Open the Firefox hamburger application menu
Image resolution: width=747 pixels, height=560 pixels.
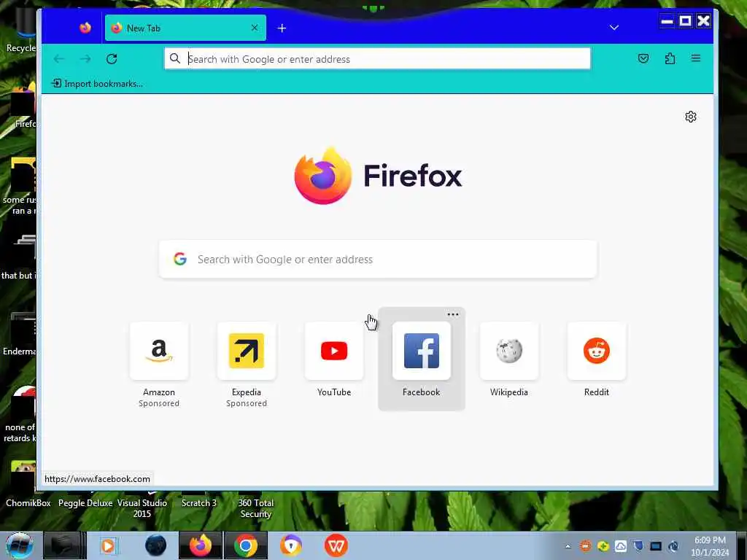tap(695, 58)
